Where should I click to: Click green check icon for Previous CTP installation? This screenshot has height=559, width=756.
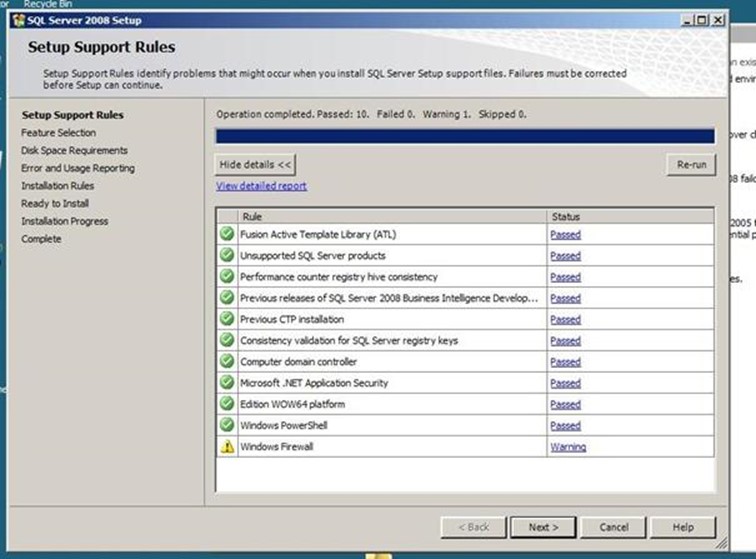point(227,319)
